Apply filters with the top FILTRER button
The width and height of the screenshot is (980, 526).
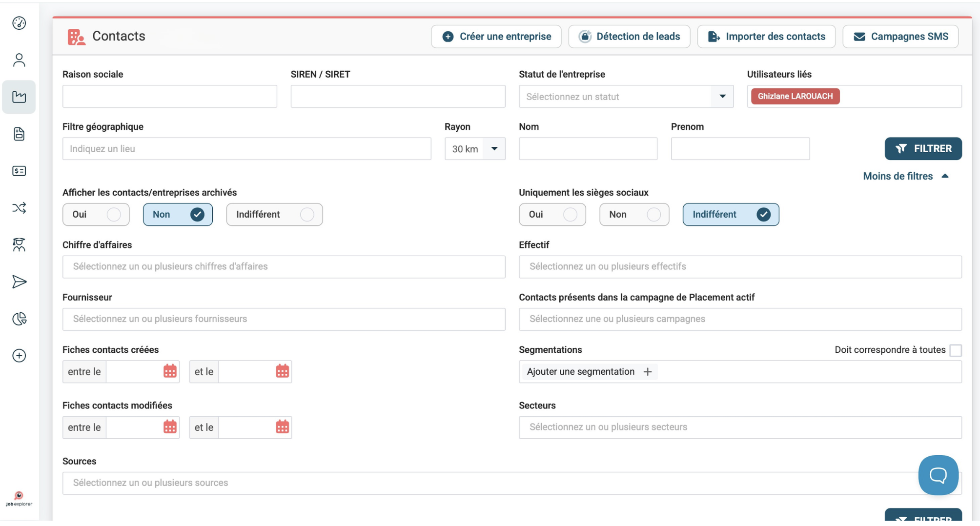tap(923, 149)
